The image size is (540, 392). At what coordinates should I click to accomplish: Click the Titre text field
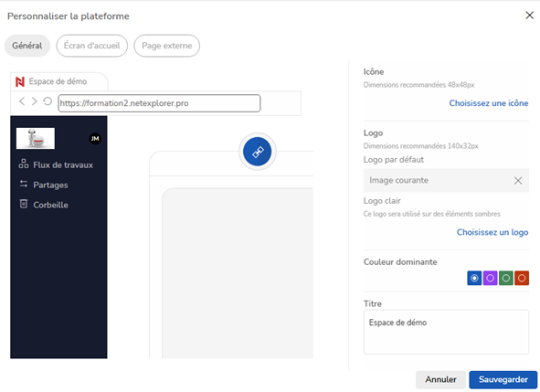pos(446,332)
